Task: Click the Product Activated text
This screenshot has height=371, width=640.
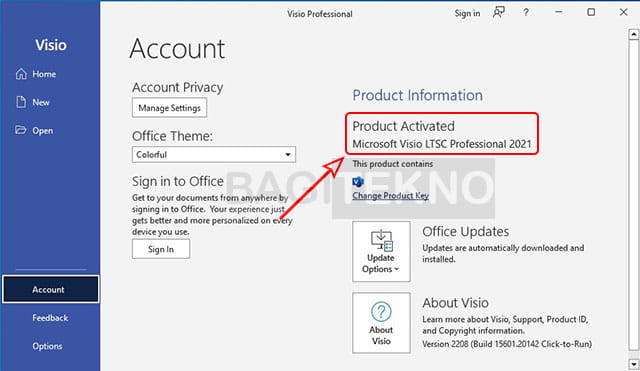Action: [x=403, y=126]
